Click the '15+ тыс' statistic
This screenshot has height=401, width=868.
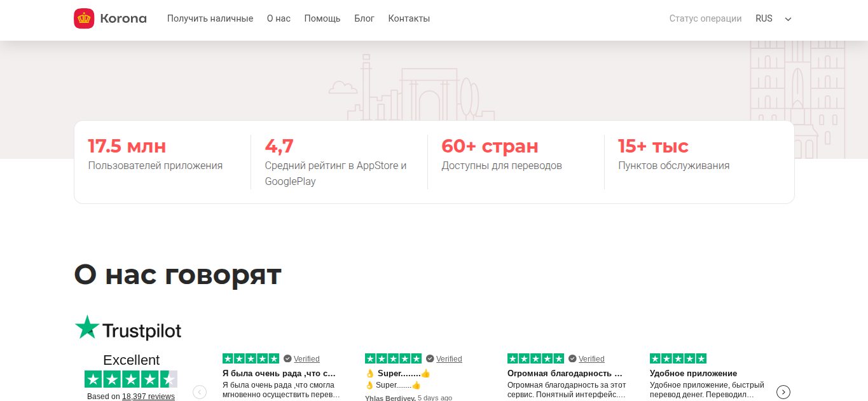pos(653,146)
